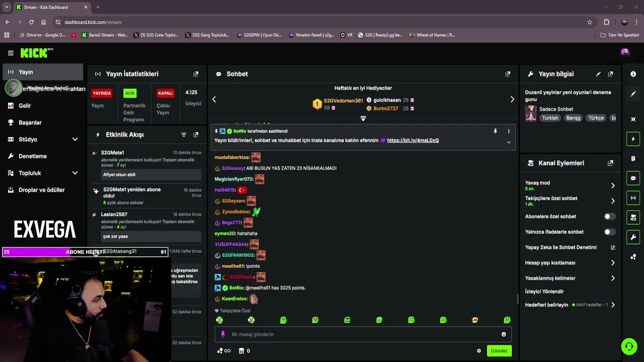Click the broadcast signal icon in the right rail
Viewport: 644px width, 362px height.
[633, 198]
